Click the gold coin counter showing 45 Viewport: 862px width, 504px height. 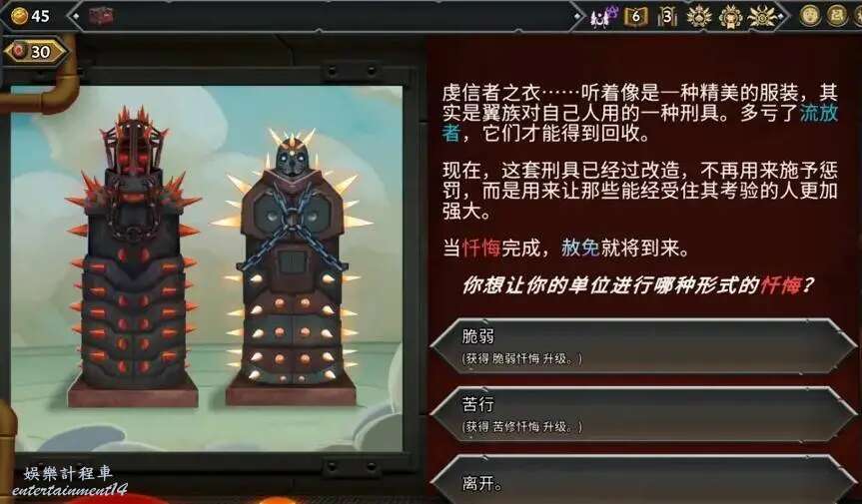pyautogui.click(x=31, y=16)
